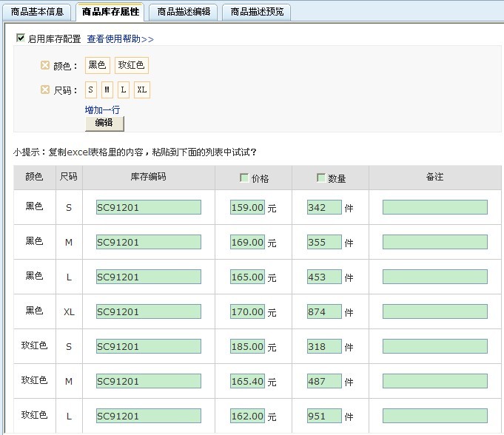The image size is (504, 435).
Task: Open the 查看使用帮助 link
Action: point(121,38)
